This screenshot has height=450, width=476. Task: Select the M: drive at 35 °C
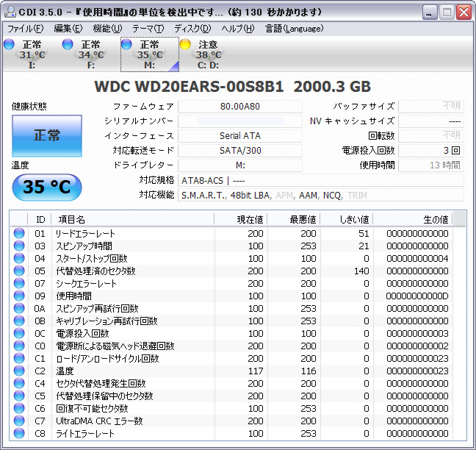click(150, 54)
